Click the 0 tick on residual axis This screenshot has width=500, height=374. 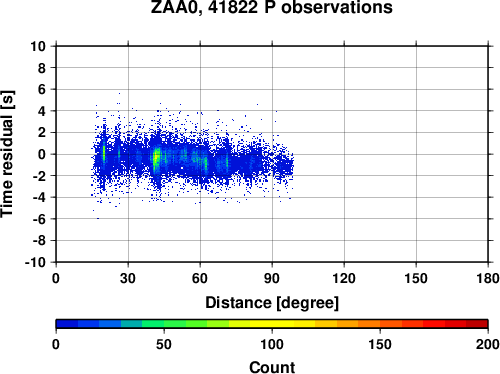(42, 154)
